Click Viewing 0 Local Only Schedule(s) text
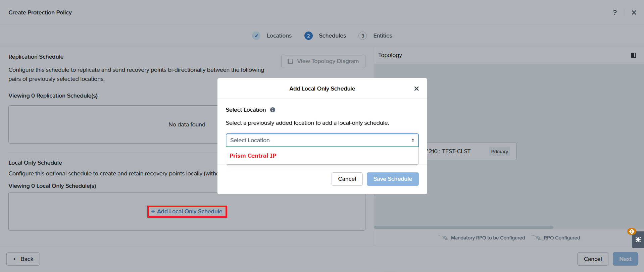This screenshot has height=272, width=644. point(52,186)
